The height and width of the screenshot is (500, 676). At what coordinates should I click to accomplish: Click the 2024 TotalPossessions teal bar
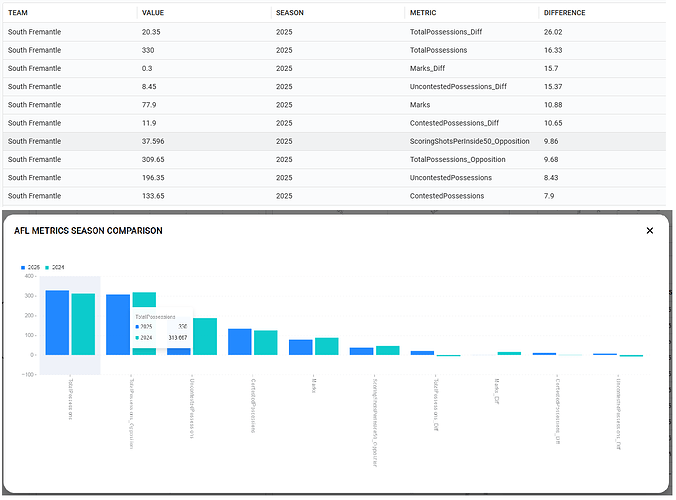[83, 324]
